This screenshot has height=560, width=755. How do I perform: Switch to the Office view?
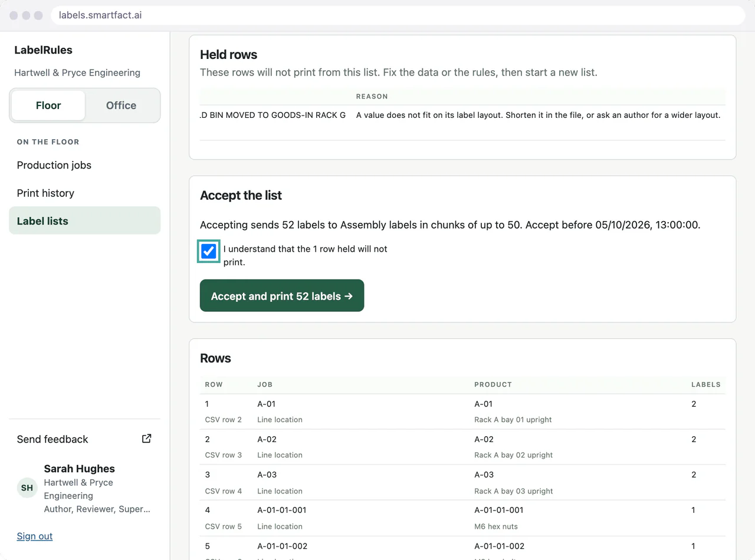click(x=121, y=106)
